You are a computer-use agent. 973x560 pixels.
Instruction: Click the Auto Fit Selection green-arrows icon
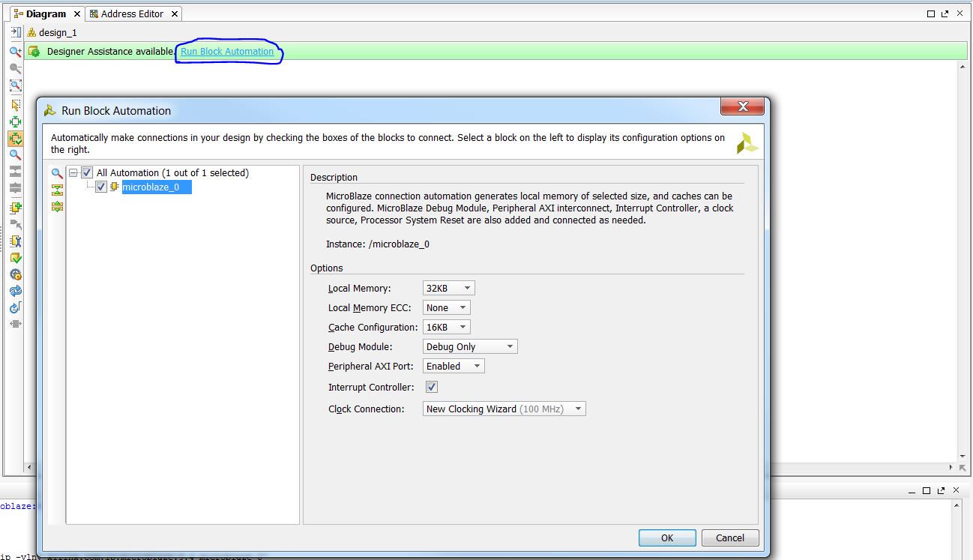click(15, 121)
